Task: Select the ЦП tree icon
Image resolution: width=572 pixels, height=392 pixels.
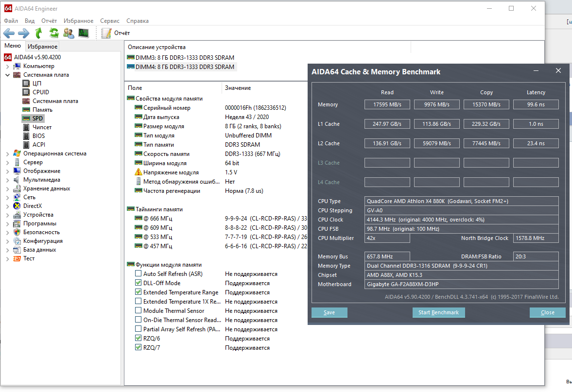Action: (26, 84)
